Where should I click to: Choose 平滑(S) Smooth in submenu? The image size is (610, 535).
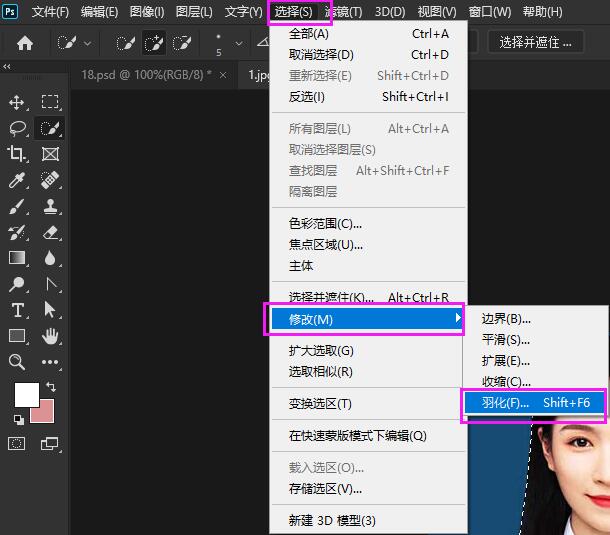tap(537, 340)
